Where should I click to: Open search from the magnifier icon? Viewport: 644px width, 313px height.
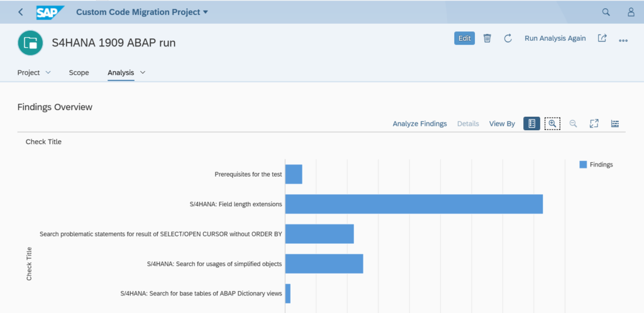click(x=606, y=13)
